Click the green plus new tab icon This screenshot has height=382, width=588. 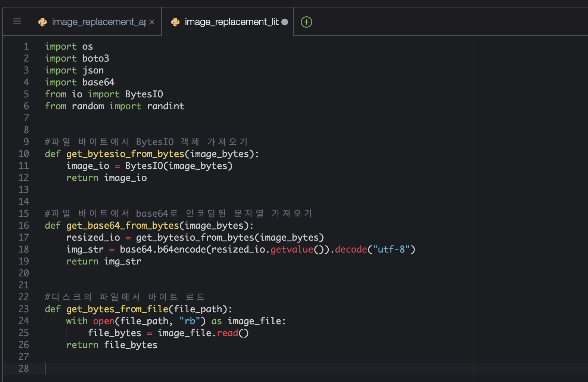(x=306, y=22)
